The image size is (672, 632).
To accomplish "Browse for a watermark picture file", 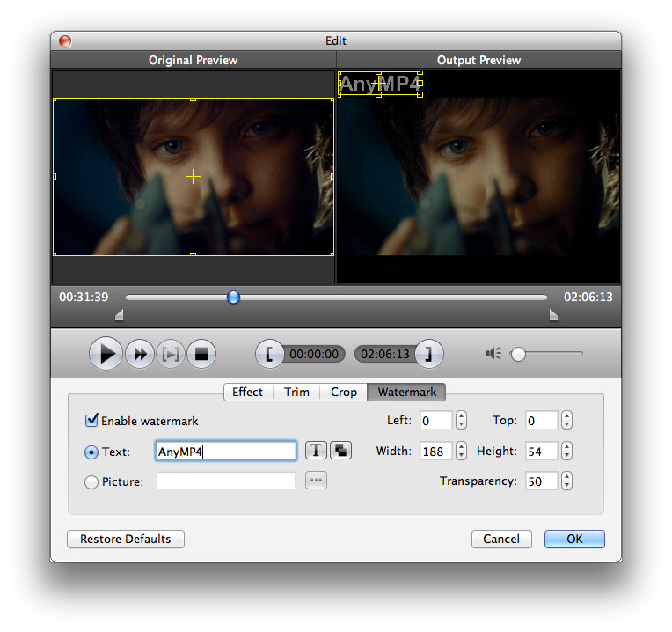I will (x=316, y=481).
